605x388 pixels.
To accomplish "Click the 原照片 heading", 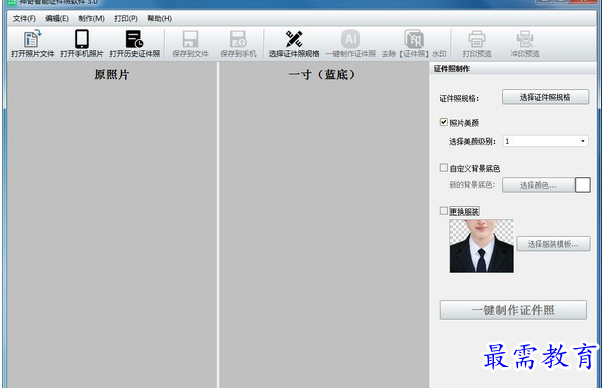I will [112, 74].
